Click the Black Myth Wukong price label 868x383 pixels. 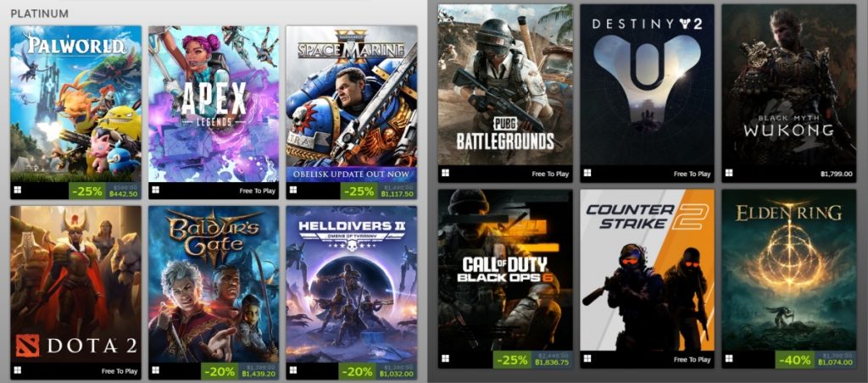click(x=837, y=174)
